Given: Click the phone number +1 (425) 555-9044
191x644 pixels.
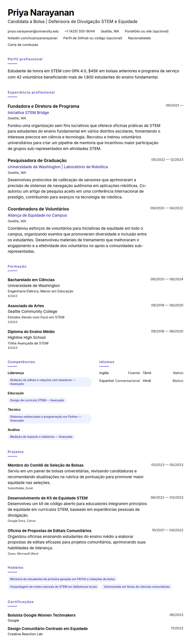Looking at the screenshot, I should point(80,31).
